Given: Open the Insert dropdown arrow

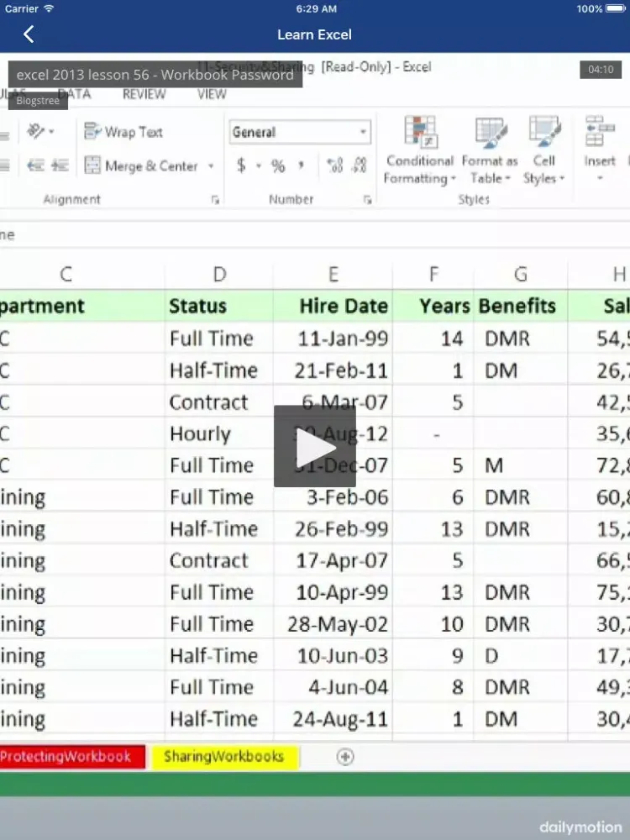Looking at the screenshot, I should point(600,178).
